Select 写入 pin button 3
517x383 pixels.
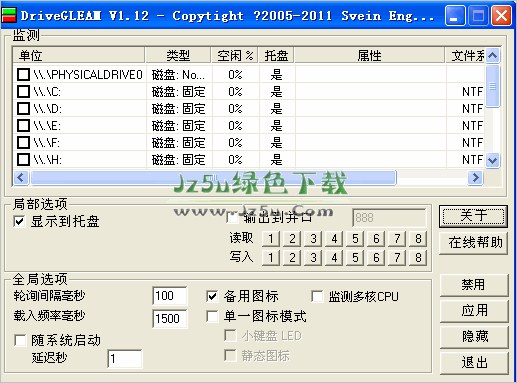pos(313,258)
